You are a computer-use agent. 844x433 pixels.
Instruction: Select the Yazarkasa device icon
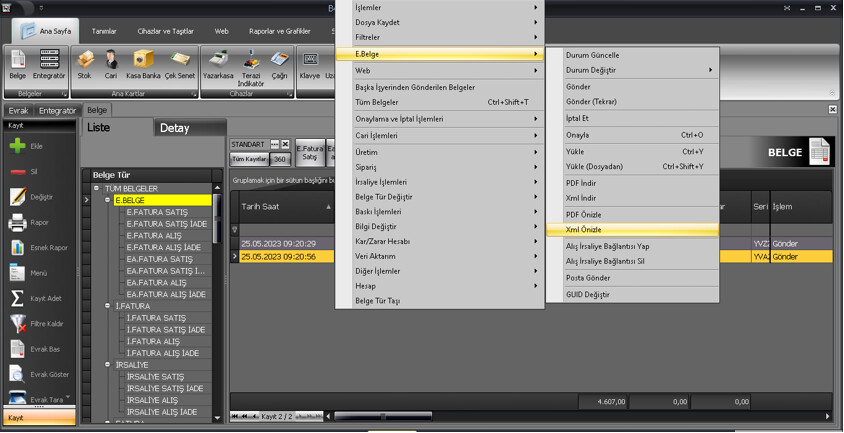pyautogui.click(x=218, y=59)
